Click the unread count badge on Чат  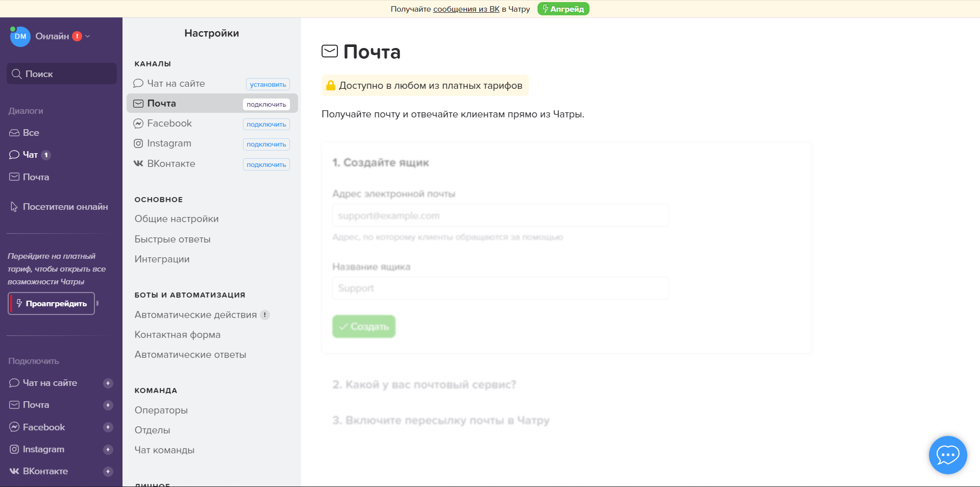(x=46, y=155)
